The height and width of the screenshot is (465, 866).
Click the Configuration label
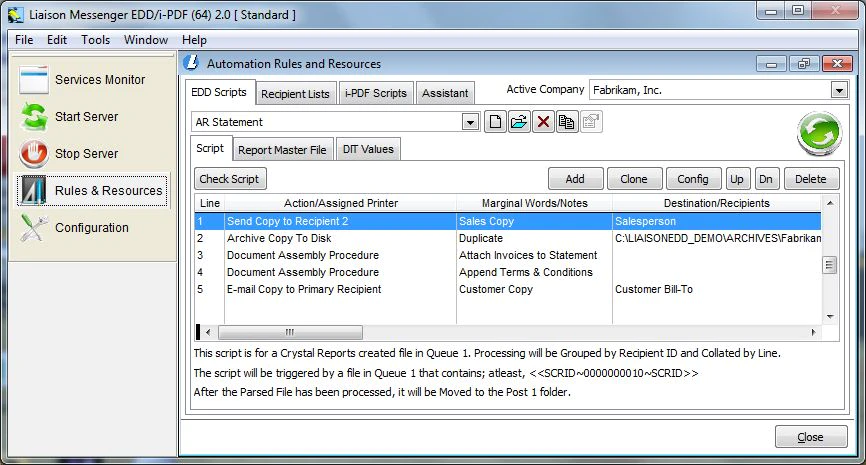coord(92,228)
